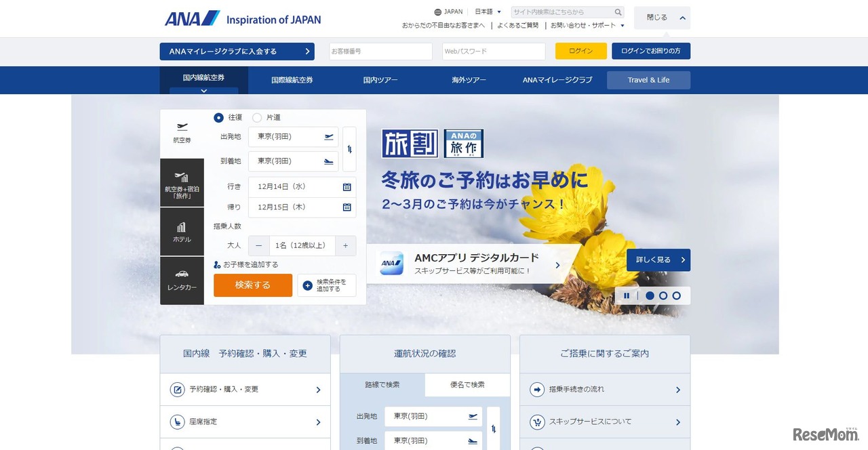Click 予約確認・購入・変更 pencil icon row
868x450 pixels.
pos(245,390)
